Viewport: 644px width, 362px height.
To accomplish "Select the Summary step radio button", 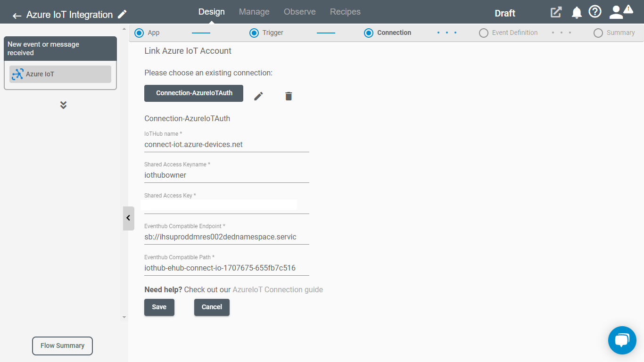I will 598,33.
